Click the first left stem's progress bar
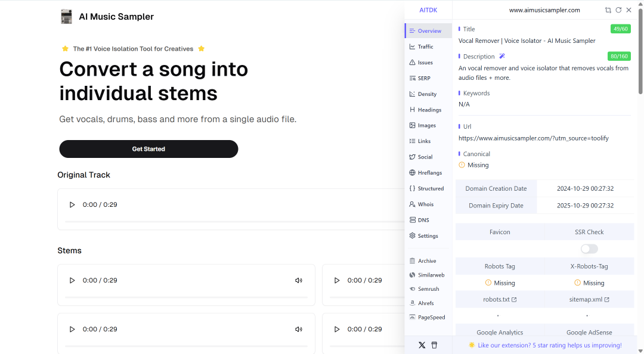The height and width of the screenshot is (354, 644). (x=186, y=297)
